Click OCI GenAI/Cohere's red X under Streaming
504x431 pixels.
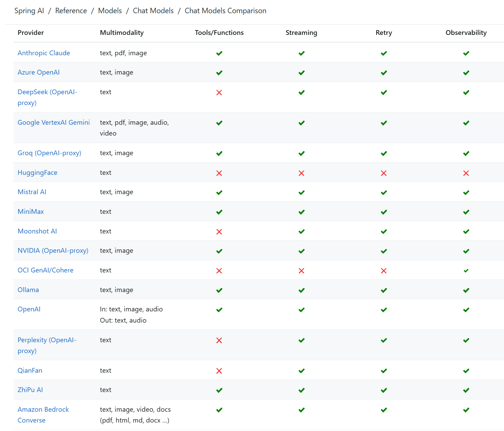[x=301, y=271]
